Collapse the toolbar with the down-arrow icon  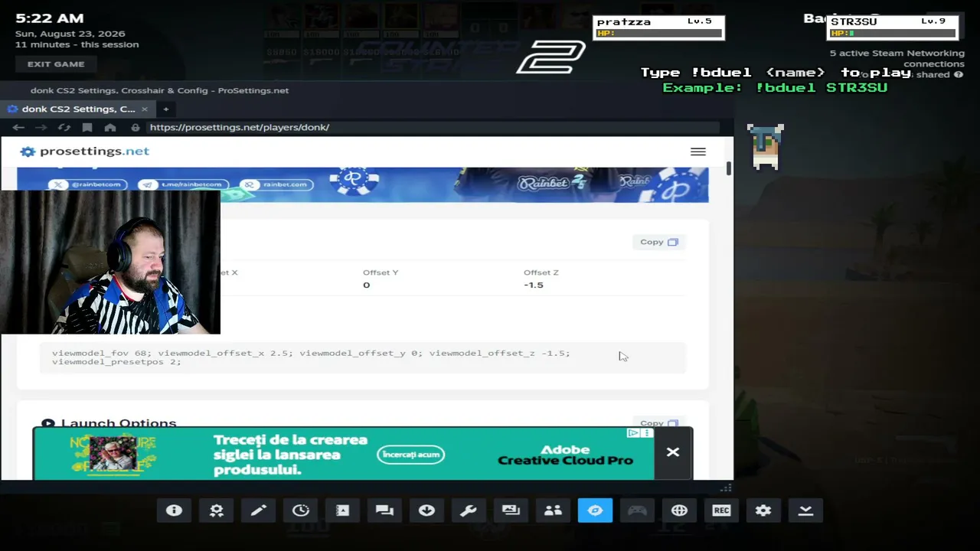click(x=805, y=510)
